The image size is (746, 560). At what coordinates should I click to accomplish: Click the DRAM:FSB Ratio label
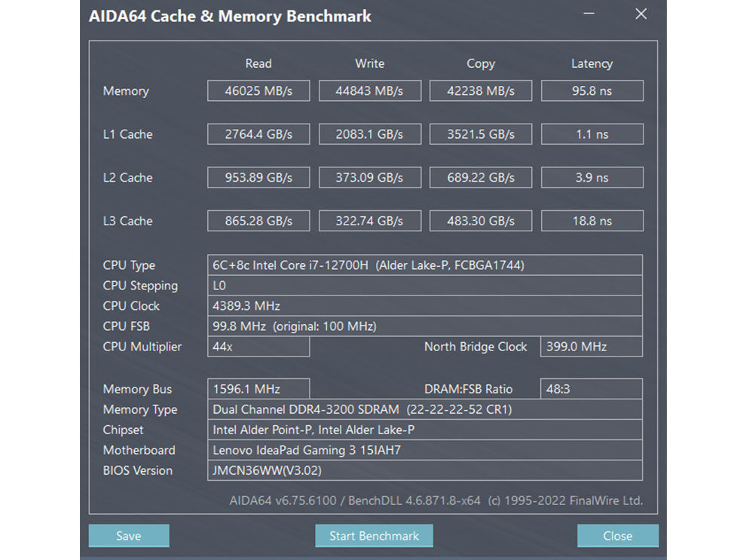468,389
